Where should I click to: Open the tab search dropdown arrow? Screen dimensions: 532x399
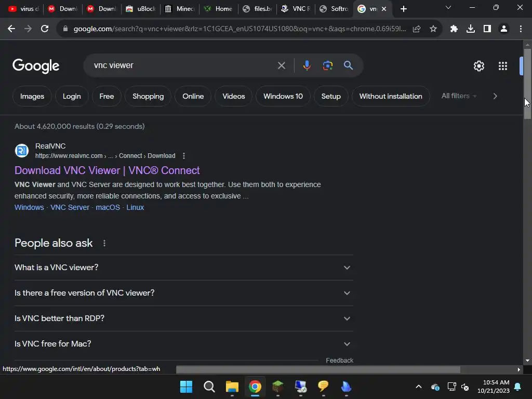[x=448, y=7]
